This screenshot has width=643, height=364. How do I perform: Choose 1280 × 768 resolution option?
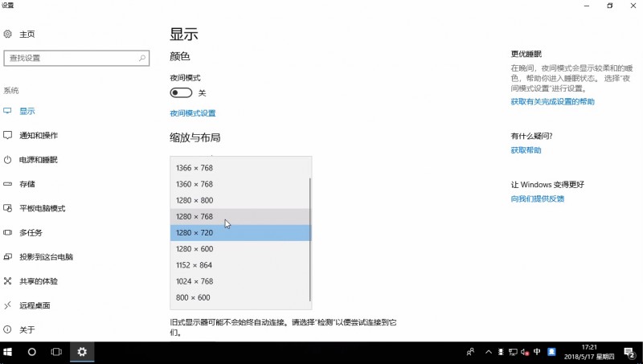(x=240, y=216)
